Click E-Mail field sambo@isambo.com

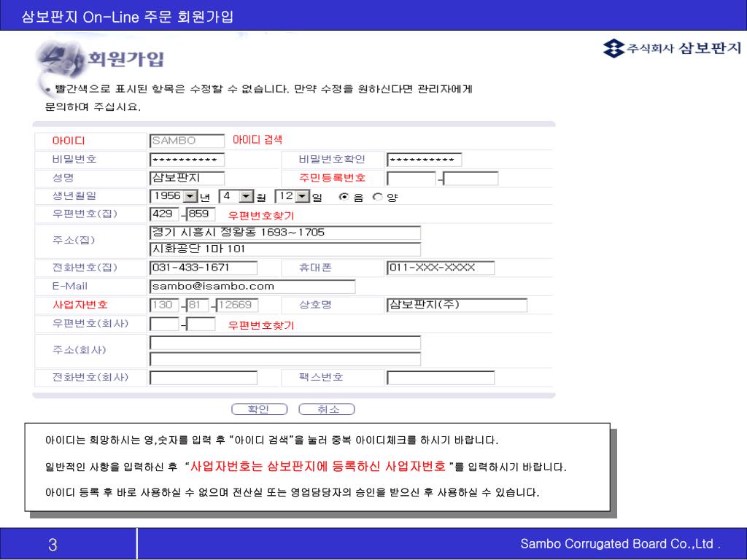252,287
